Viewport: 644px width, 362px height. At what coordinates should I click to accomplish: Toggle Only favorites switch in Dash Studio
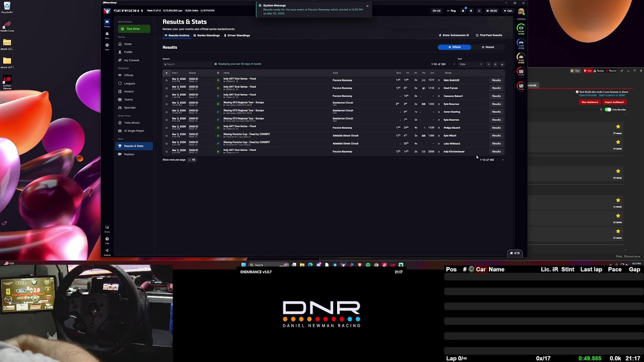[608, 110]
